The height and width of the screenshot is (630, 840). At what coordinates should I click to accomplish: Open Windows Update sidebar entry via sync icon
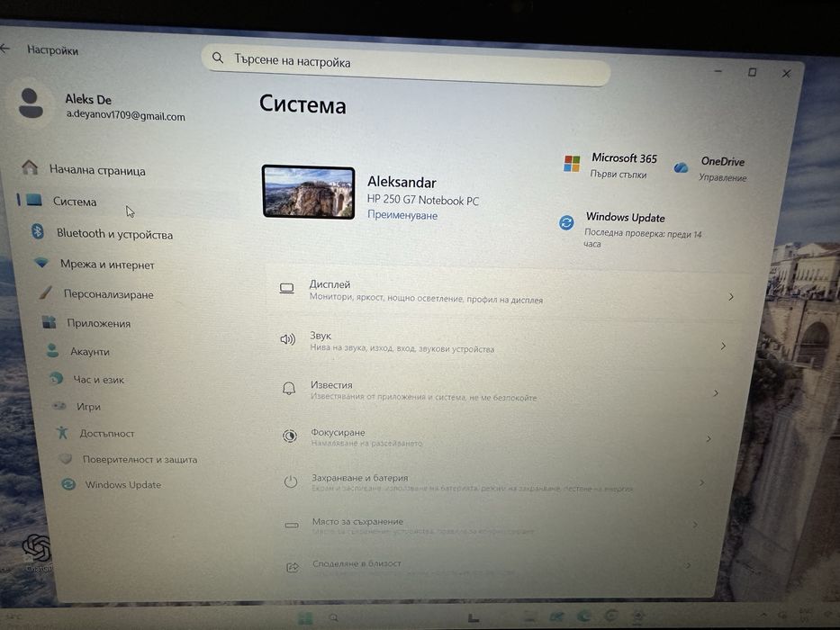click(x=68, y=484)
